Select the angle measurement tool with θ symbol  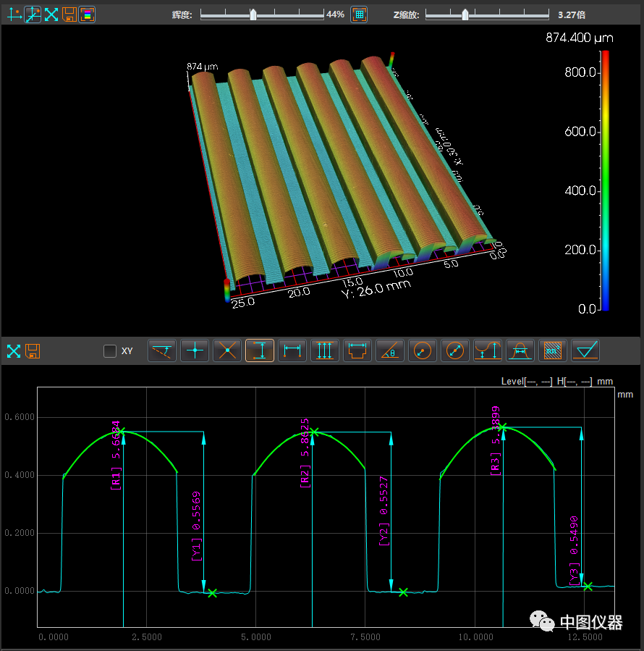coord(389,350)
